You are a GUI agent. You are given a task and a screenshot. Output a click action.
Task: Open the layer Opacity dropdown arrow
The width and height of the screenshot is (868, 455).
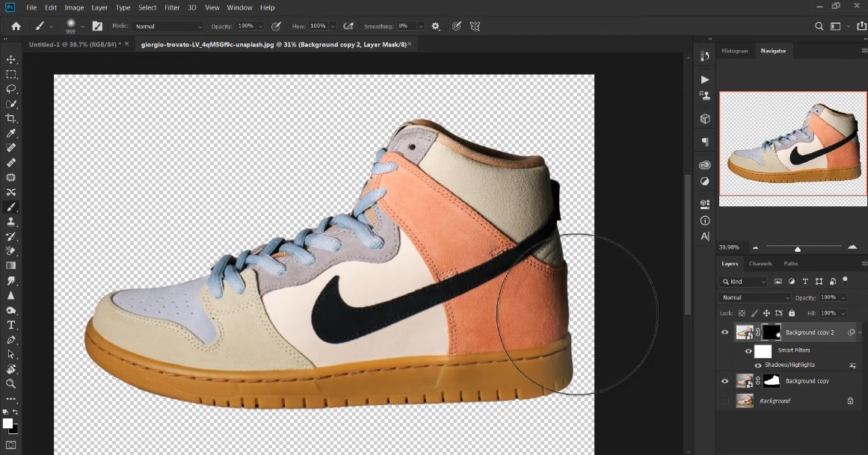coord(843,297)
